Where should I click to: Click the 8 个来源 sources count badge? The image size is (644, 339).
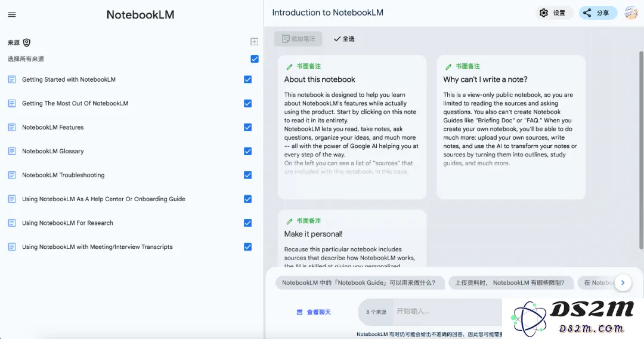(376, 312)
